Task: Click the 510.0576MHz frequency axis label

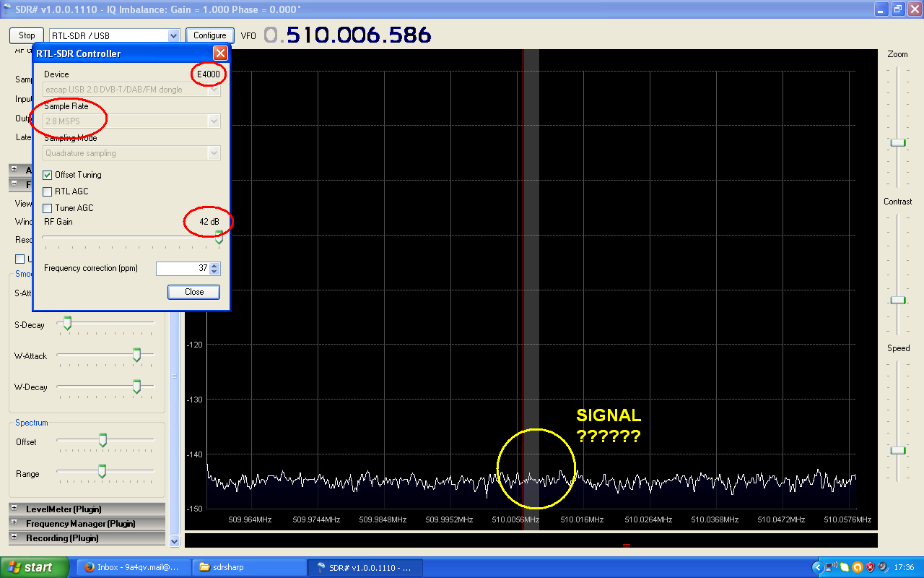Action: click(847, 519)
